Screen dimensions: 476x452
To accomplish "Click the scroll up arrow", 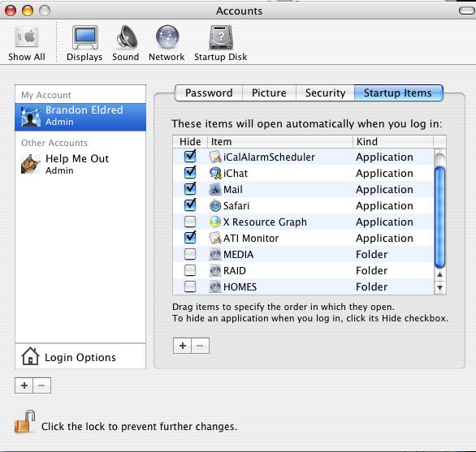I will point(440,274).
